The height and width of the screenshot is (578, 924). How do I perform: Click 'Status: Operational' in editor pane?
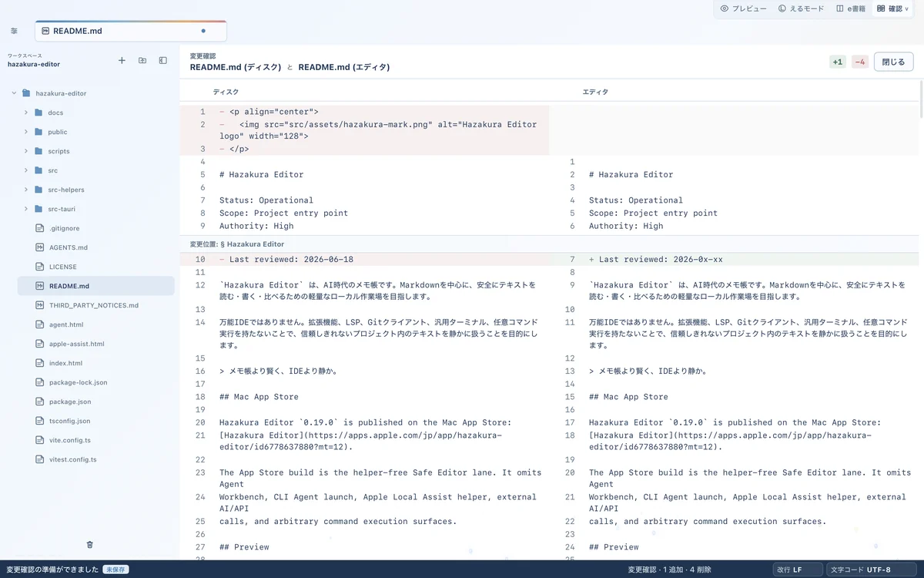click(636, 200)
